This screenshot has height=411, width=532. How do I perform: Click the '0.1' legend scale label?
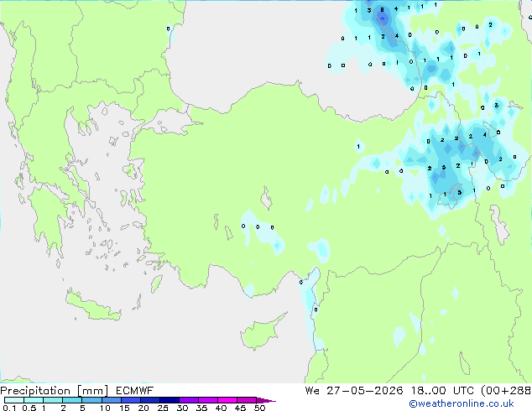[9, 408]
